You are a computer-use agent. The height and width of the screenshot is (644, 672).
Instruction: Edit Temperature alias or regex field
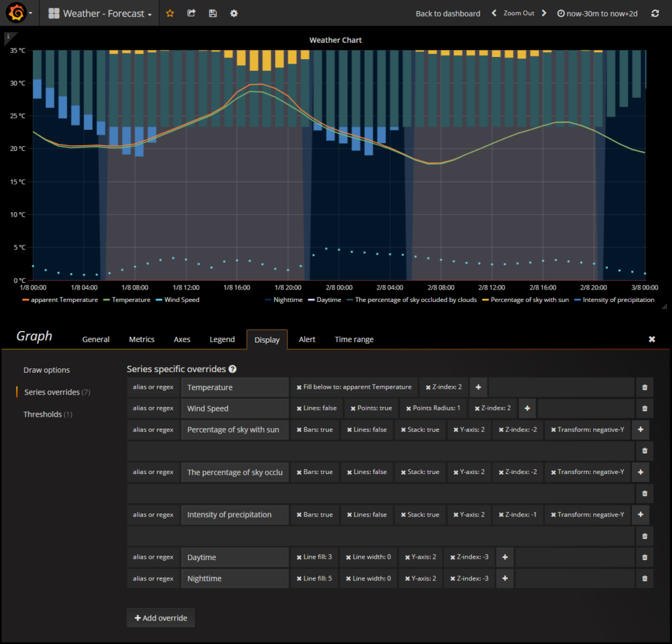click(235, 387)
